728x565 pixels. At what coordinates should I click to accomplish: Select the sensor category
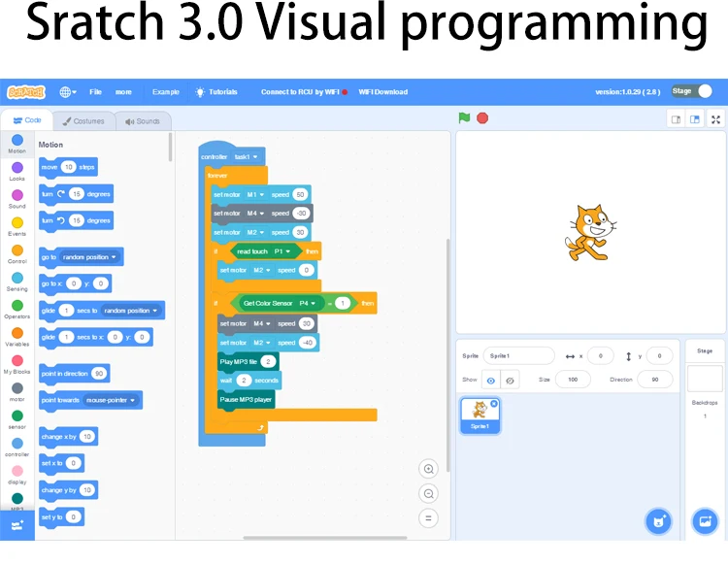coord(17,419)
